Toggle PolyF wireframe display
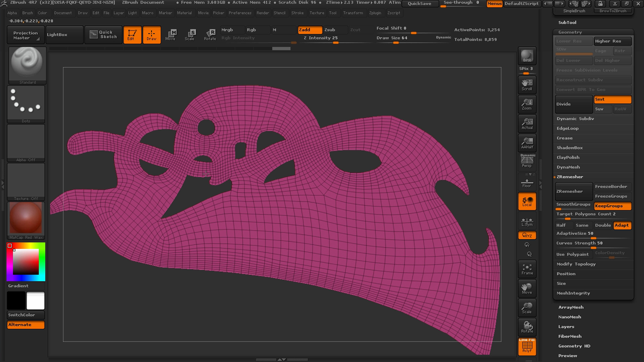The width and height of the screenshot is (644, 362). 527,347
